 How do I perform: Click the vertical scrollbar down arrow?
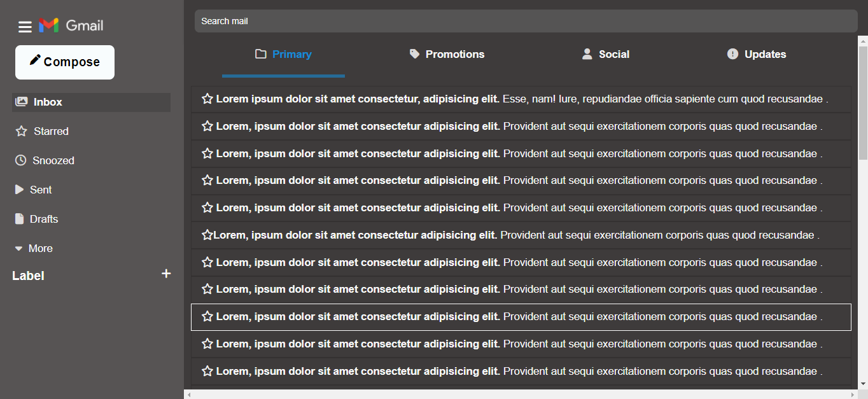click(863, 384)
